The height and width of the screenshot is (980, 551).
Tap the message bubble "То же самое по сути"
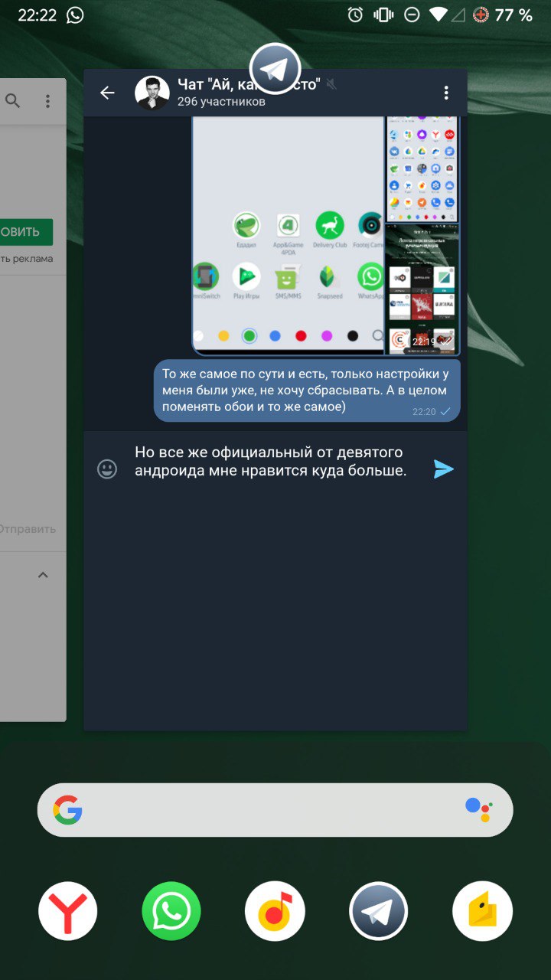point(307,390)
